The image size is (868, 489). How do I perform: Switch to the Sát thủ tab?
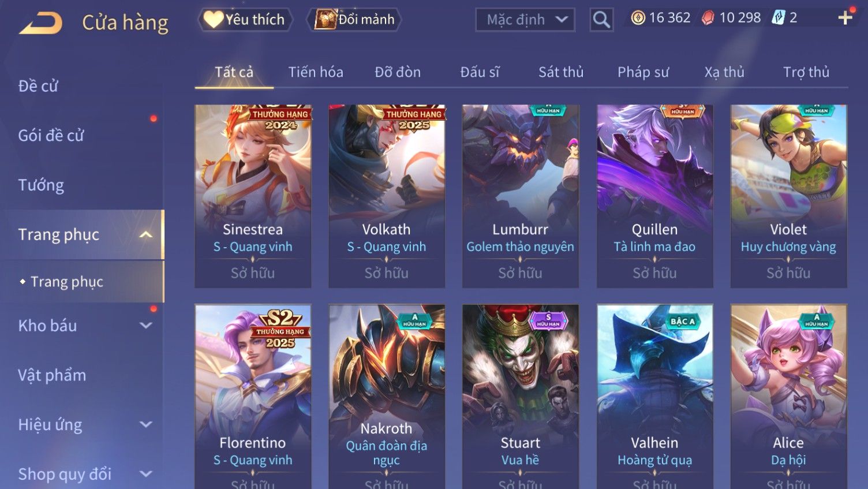pos(561,72)
